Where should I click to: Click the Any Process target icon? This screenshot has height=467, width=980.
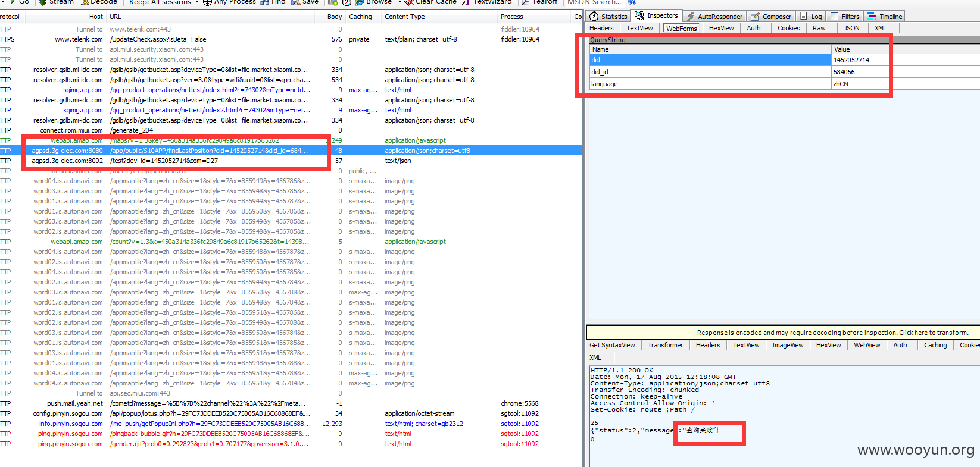207,2
